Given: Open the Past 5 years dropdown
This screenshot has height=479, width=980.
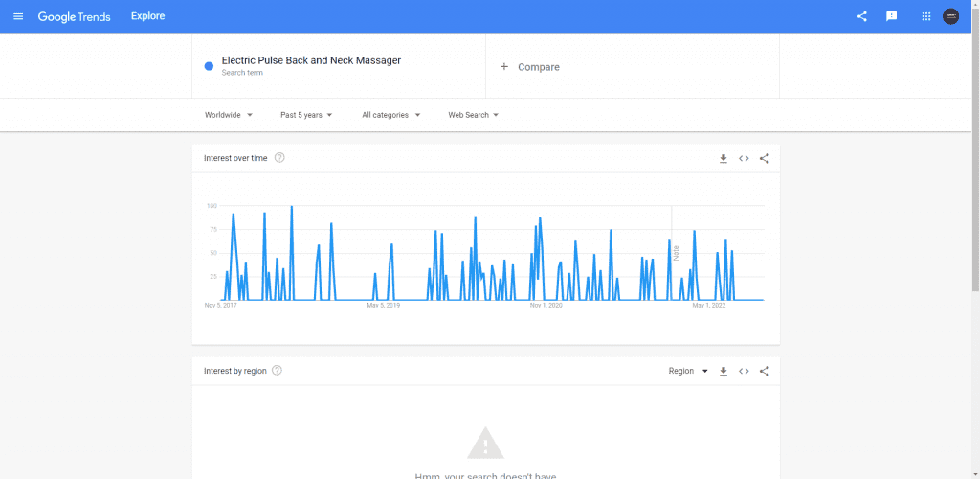Looking at the screenshot, I should tap(306, 115).
